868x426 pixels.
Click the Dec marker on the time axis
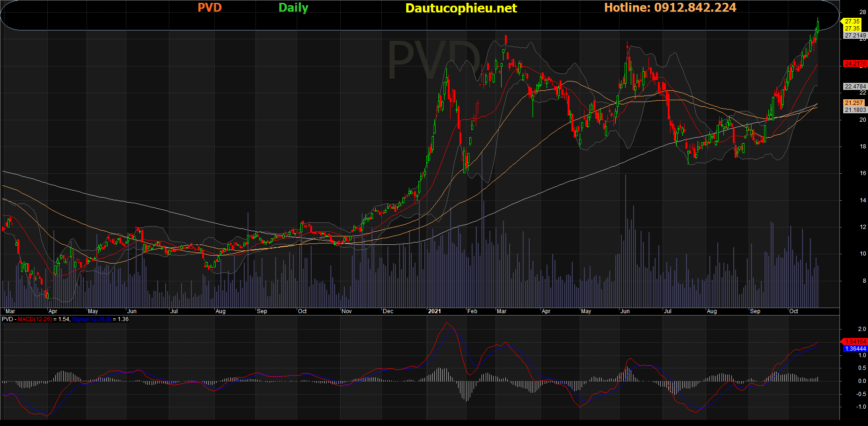(388, 311)
